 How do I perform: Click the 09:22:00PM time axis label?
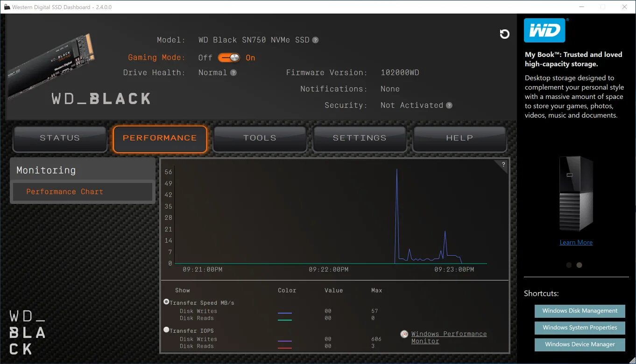click(328, 270)
